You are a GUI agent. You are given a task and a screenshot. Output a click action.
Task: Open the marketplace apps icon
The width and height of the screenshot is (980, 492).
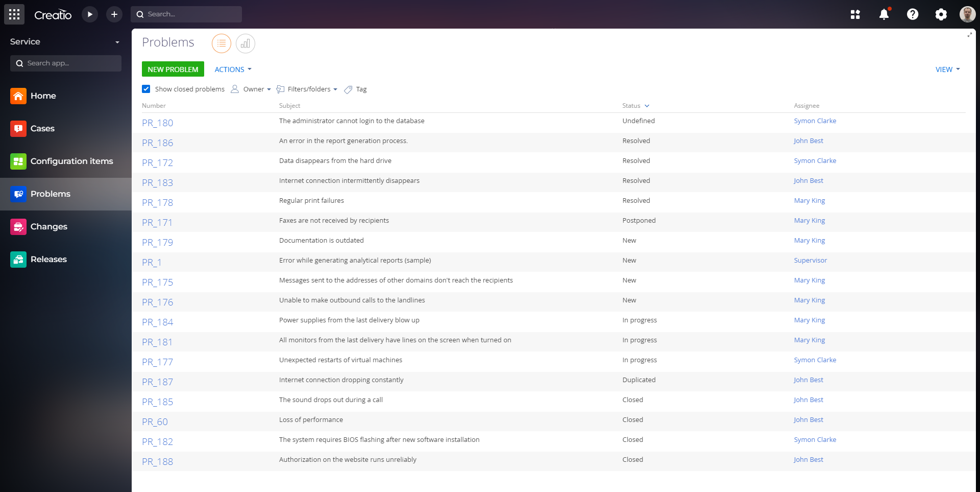pos(855,14)
